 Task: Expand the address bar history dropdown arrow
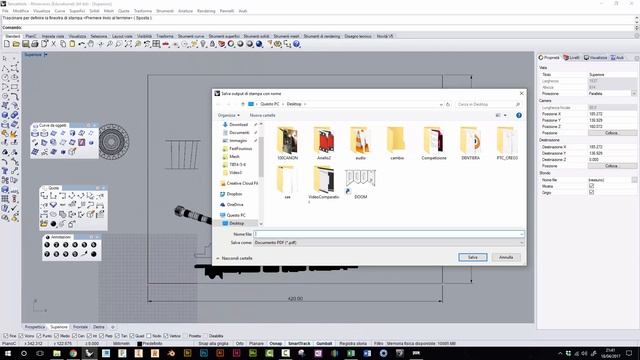point(441,104)
